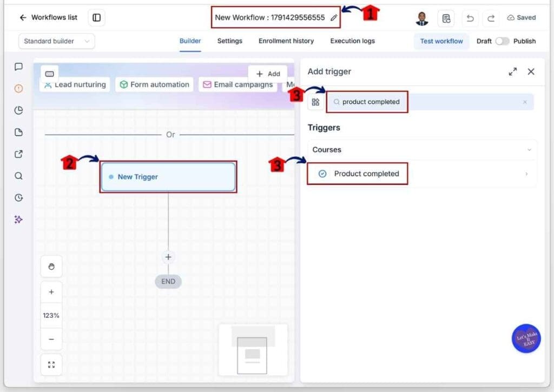Image resolution: width=554 pixels, height=392 pixels.
Task: Click the canvas minimap thumbnail
Action: tap(253, 350)
